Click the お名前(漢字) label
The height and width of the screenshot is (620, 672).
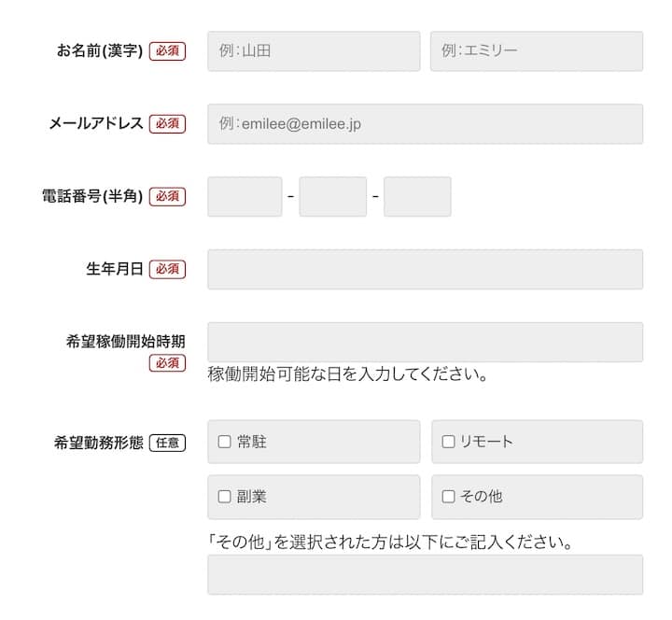(x=100, y=51)
